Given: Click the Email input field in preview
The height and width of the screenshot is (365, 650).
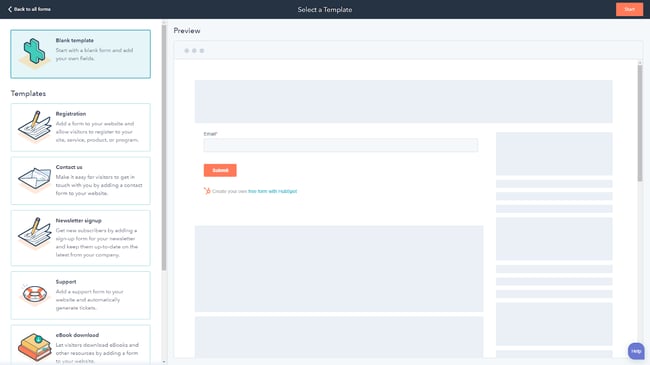Looking at the screenshot, I should coord(340,145).
